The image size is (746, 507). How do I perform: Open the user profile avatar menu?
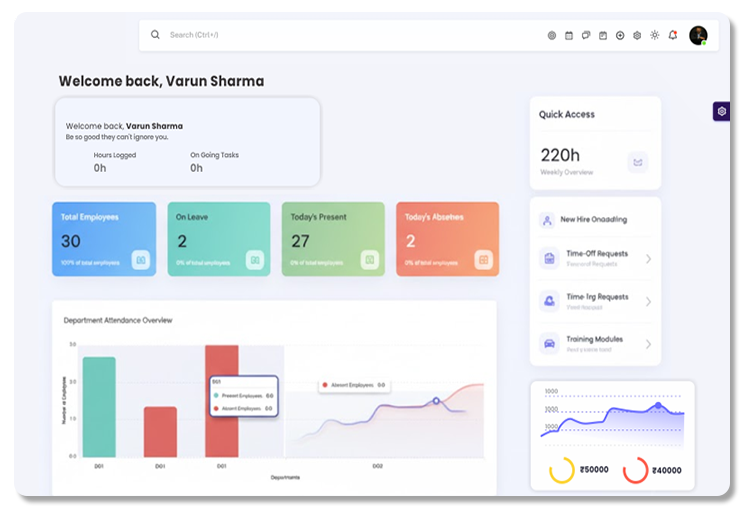698,35
